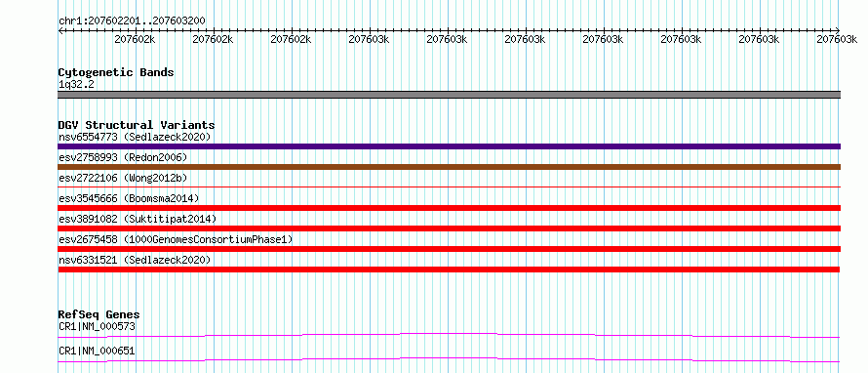The image size is (868, 373).
Task: Click the left arrowhead of the ruler
Action: click(x=60, y=30)
